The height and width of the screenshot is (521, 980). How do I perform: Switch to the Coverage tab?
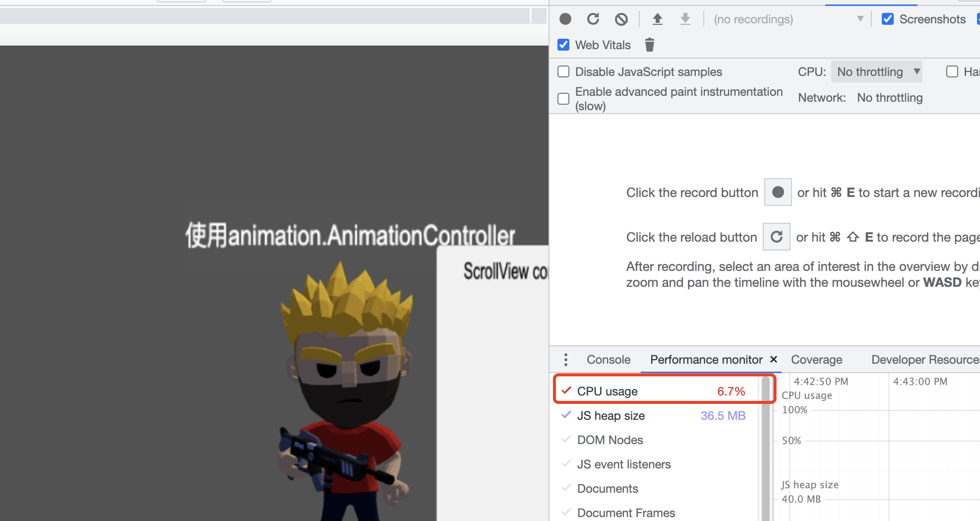816,360
